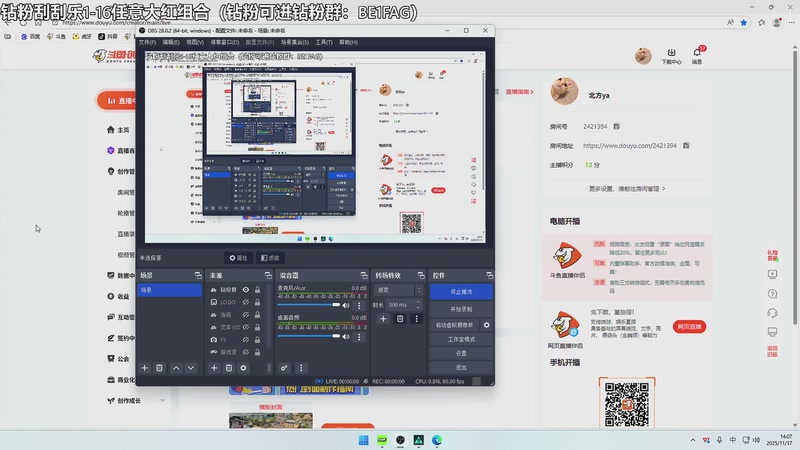Open the 视图(V) menu in OBS
Viewport: 800px width, 450px height.
(x=195, y=42)
